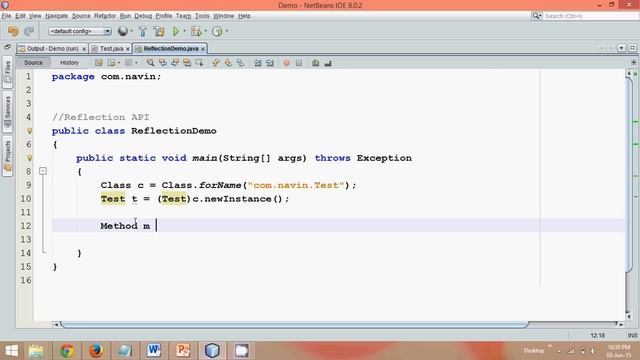Click lightbulb hint on line 5
Image resolution: width=640 pixels, height=360 pixels.
click(29, 131)
